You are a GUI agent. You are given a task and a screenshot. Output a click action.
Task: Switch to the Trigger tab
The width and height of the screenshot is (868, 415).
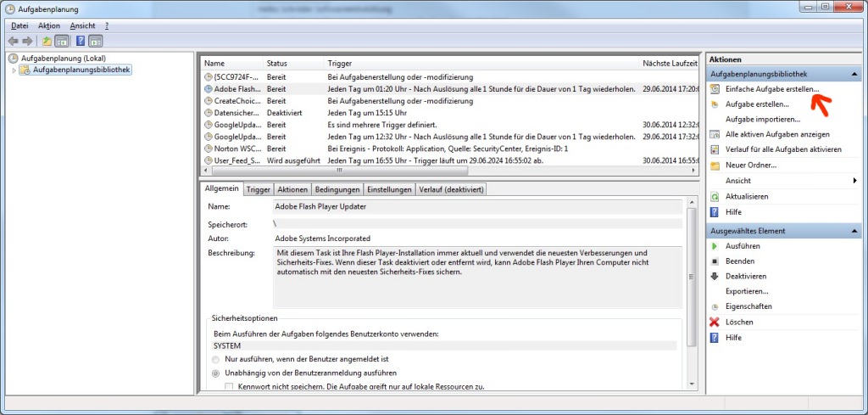259,189
